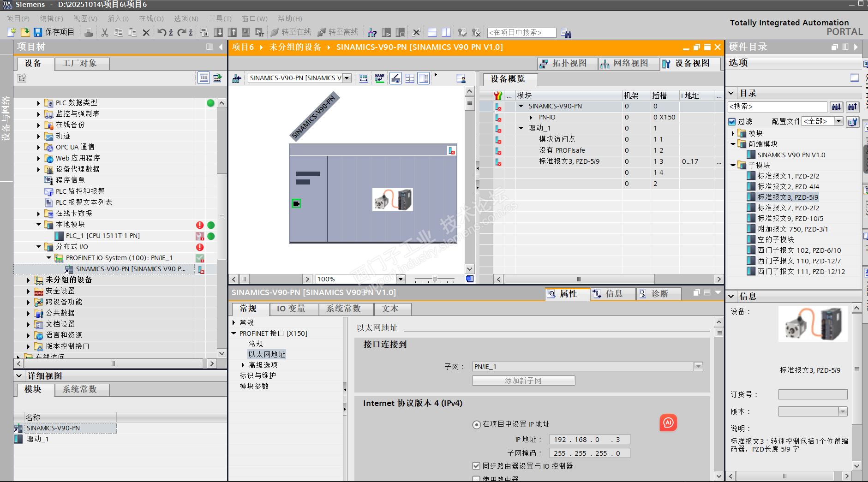The image size is (868, 482).
Task: Click the red AI assistant floating icon
Action: (x=668, y=422)
